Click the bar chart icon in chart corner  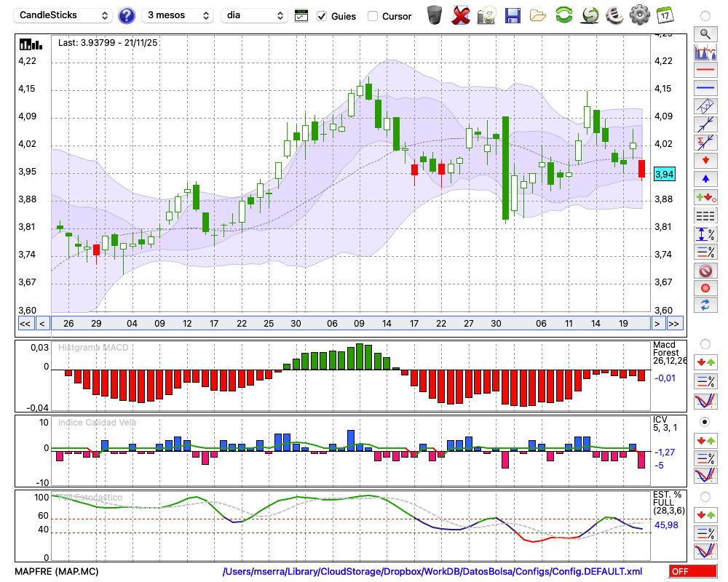(x=31, y=44)
